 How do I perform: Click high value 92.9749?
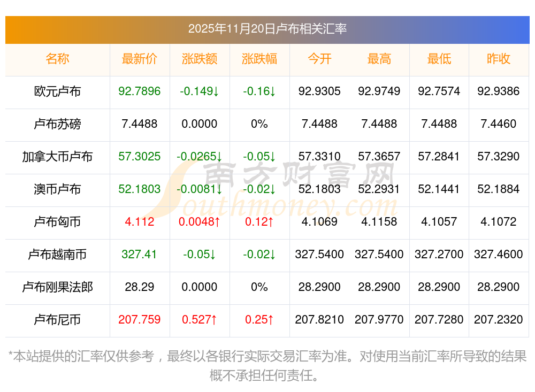(379, 91)
